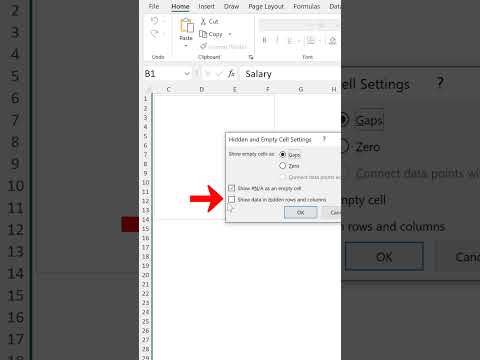Apply cell borders with the Borders icon
The height and width of the screenshot is (360, 480).
311,41
